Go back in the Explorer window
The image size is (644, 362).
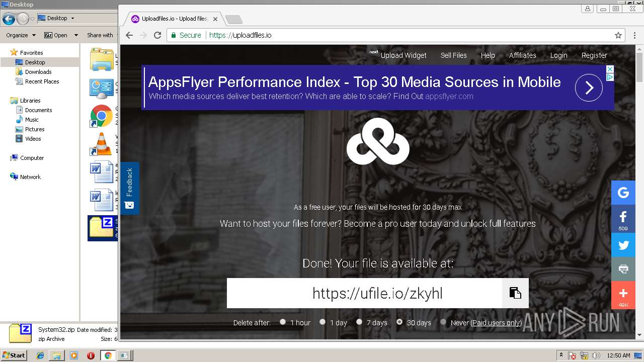pyautogui.click(x=9, y=19)
